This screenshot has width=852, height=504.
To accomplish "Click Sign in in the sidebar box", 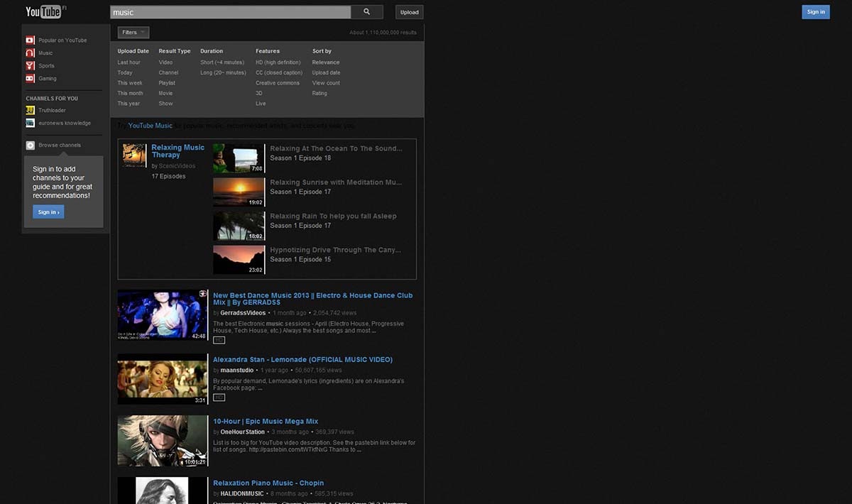I will 48,212.
